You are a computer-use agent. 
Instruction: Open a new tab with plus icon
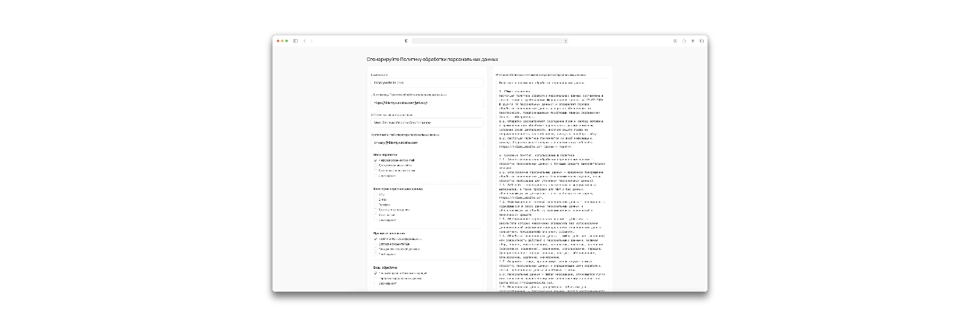[693, 41]
